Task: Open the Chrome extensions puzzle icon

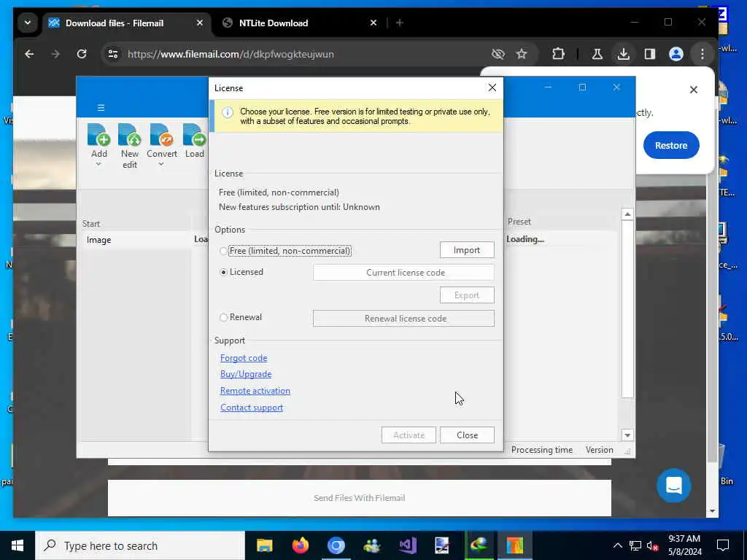Action: (x=558, y=54)
